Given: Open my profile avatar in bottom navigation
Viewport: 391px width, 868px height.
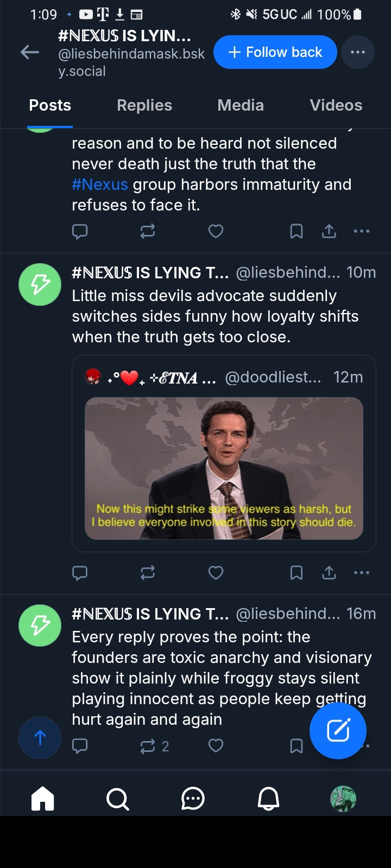Looking at the screenshot, I should pyautogui.click(x=343, y=799).
